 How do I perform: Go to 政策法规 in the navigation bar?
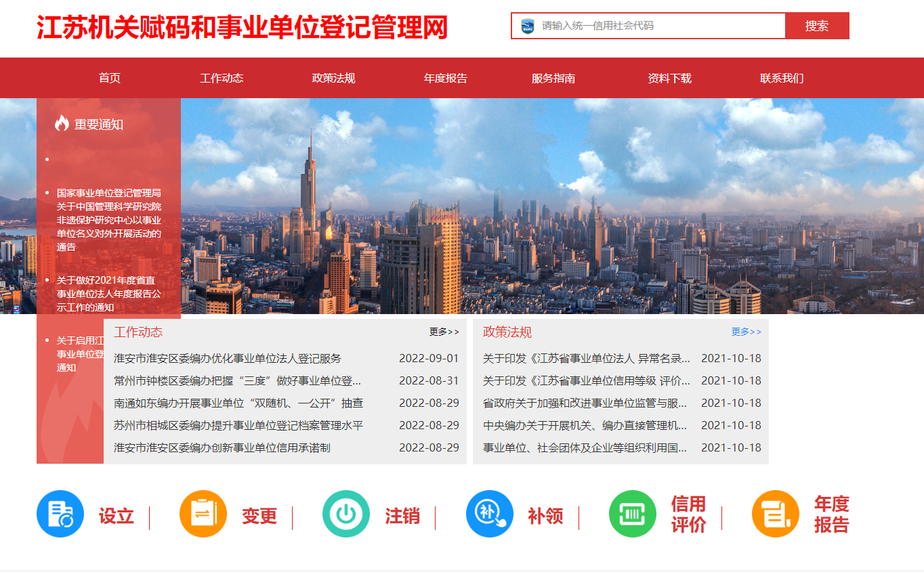tap(333, 78)
